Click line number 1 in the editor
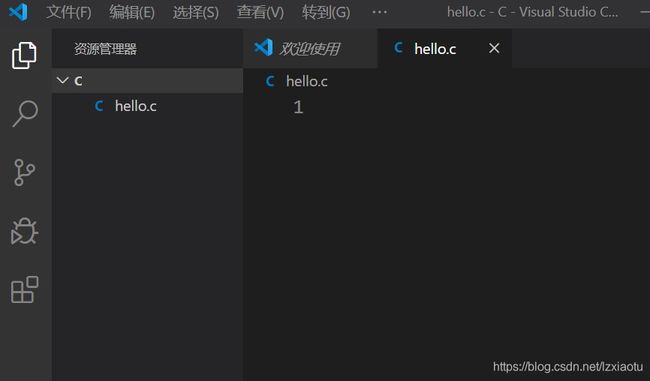This screenshot has height=381, width=650. tap(298, 107)
